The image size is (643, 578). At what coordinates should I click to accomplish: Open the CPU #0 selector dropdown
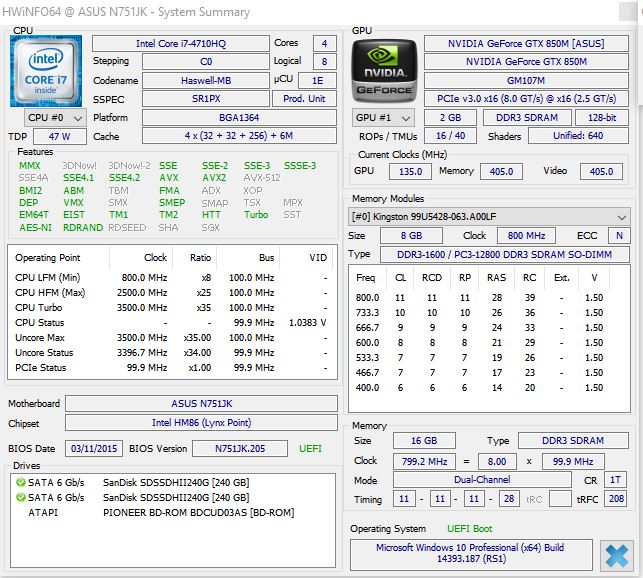coord(55,118)
